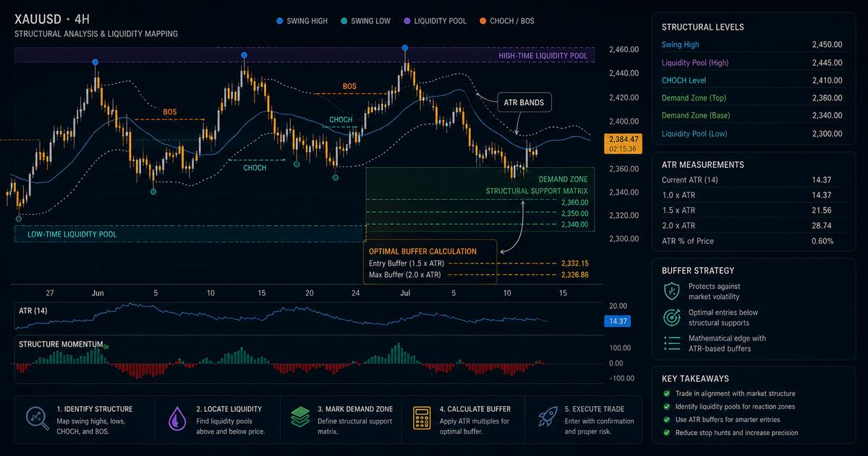Click the Jul date axis label
868x456 pixels.
pos(404,293)
